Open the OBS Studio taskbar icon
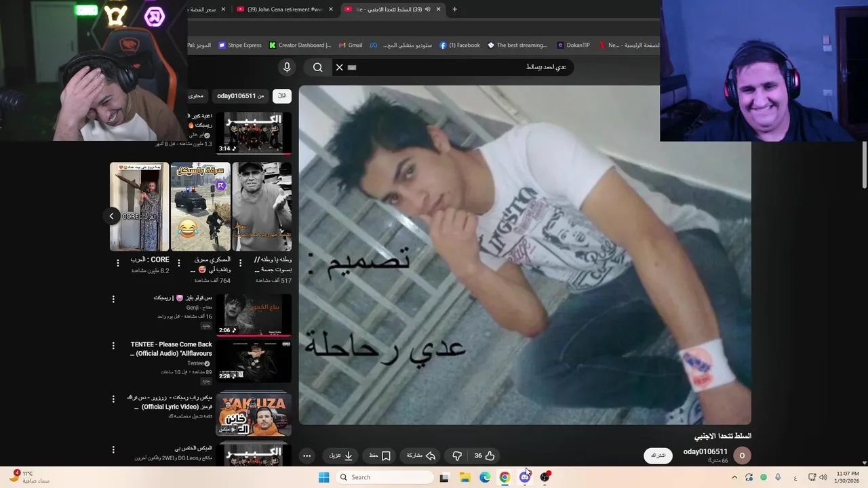Screen dimensions: 868x488 (545, 477)
